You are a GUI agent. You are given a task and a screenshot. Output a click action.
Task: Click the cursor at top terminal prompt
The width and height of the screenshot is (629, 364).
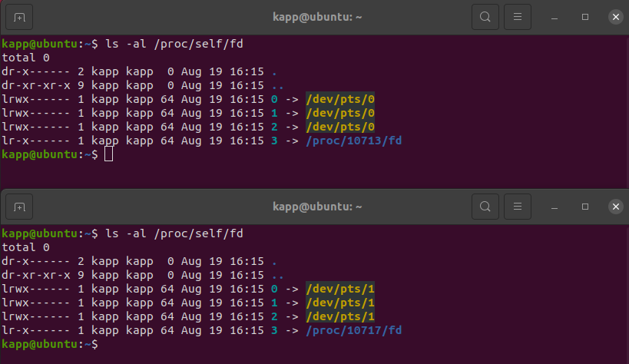pos(108,154)
